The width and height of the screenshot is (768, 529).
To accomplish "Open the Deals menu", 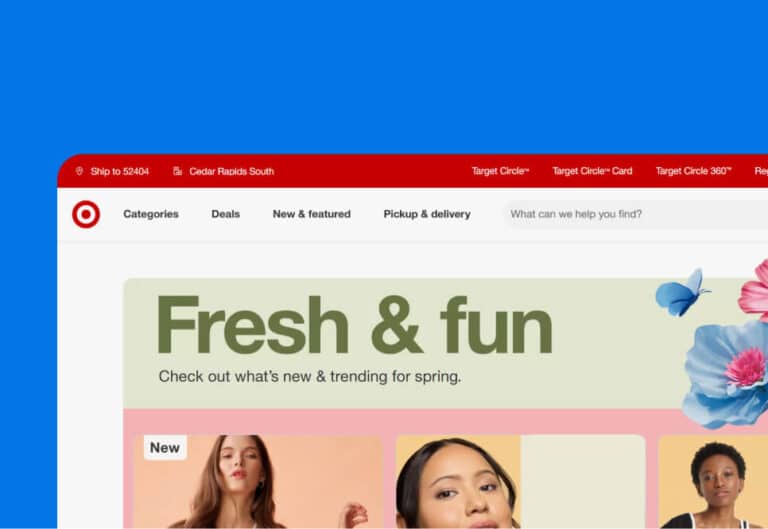I will (x=225, y=214).
